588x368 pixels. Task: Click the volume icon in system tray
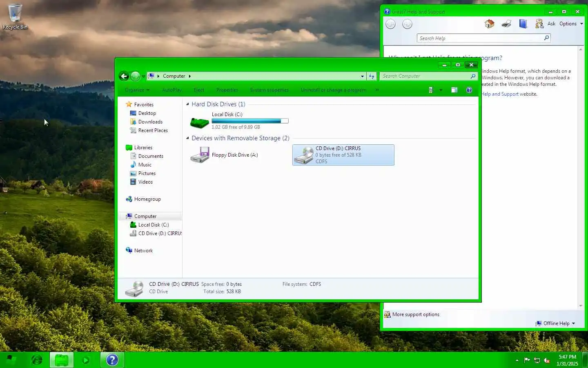547,360
